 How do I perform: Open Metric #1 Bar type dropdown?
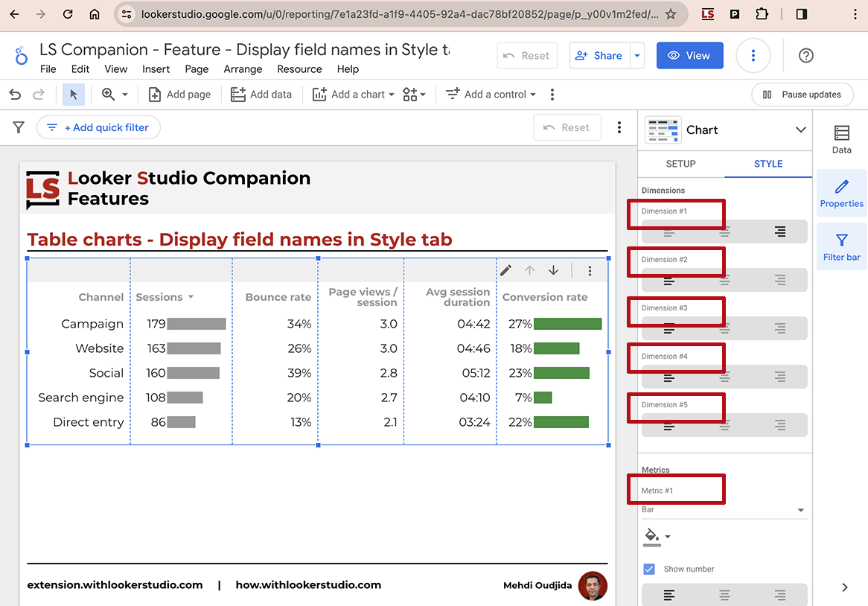click(724, 510)
